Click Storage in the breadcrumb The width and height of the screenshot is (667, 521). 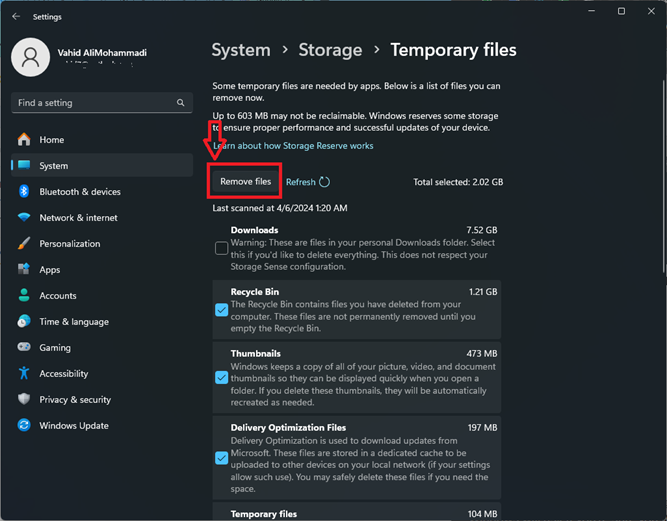point(330,50)
